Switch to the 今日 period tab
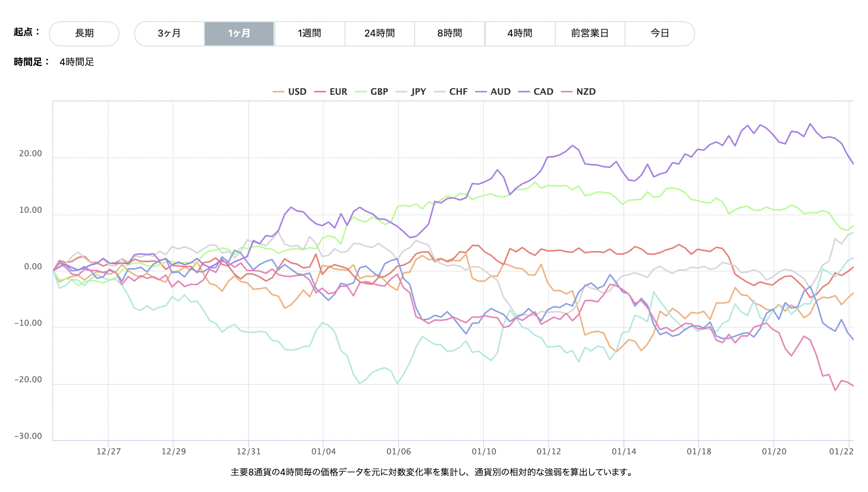The width and height of the screenshot is (868, 492). click(x=660, y=33)
